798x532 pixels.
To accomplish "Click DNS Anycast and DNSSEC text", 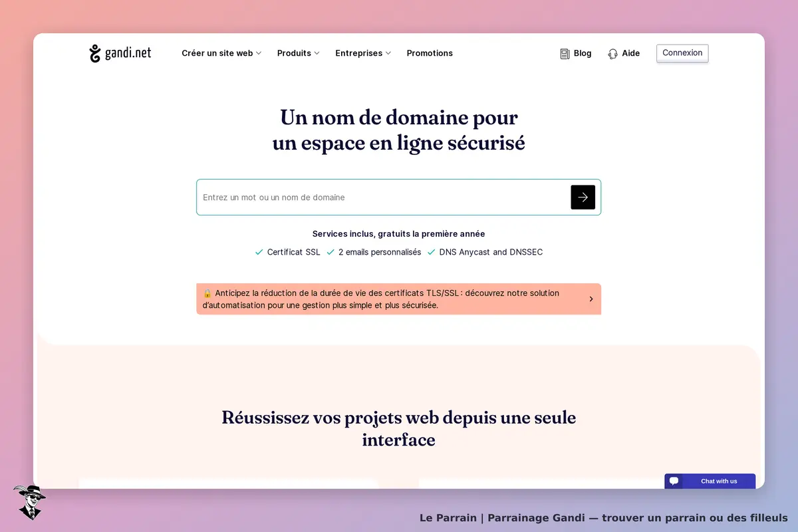I will 491,252.
